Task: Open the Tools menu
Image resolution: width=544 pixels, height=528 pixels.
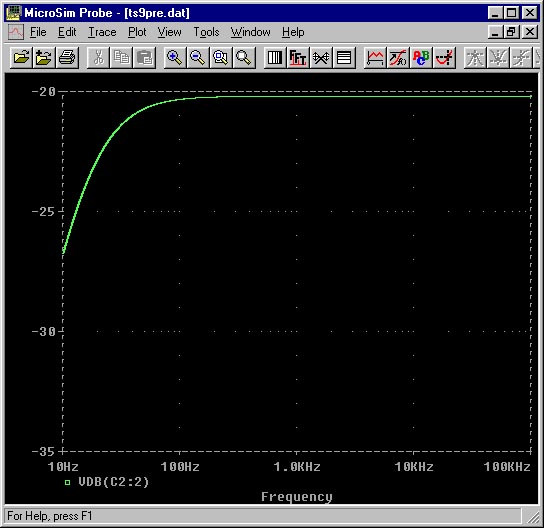Action: tap(206, 32)
